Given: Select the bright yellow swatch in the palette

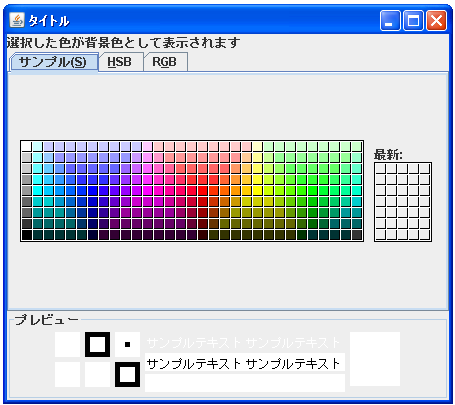Looking at the screenshot, I should click(x=258, y=190).
